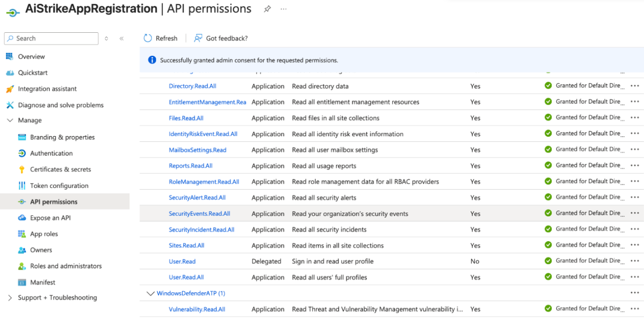644x318 pixels.
Task: Click the Roles and administrators icon
Action: [22, 266]
